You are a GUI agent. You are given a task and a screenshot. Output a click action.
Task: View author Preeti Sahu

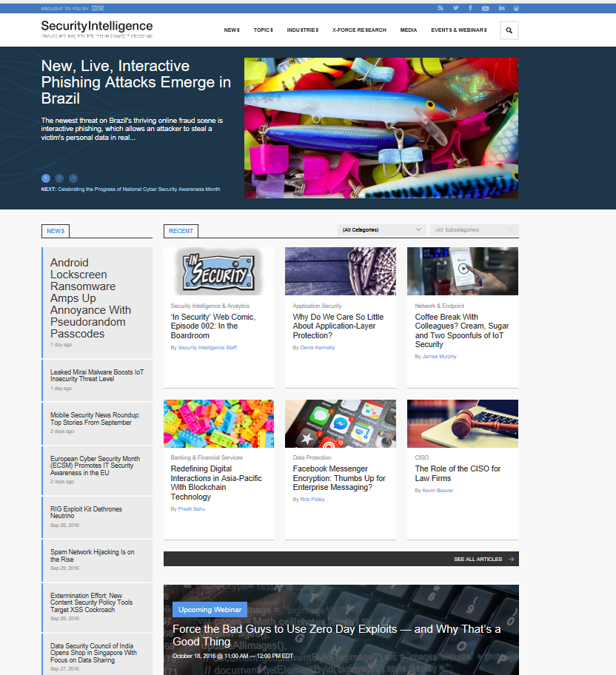pos(192,509)
